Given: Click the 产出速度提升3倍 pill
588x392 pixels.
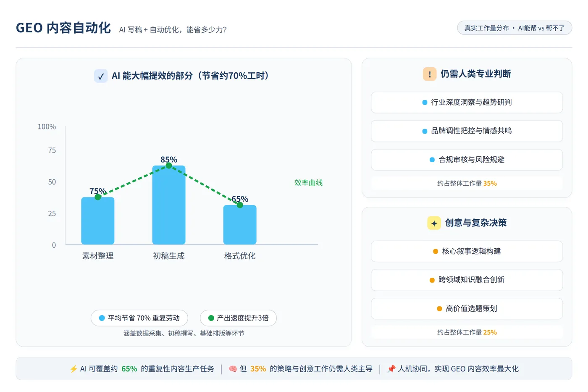Looking at the screenshot, I should 238,318.
